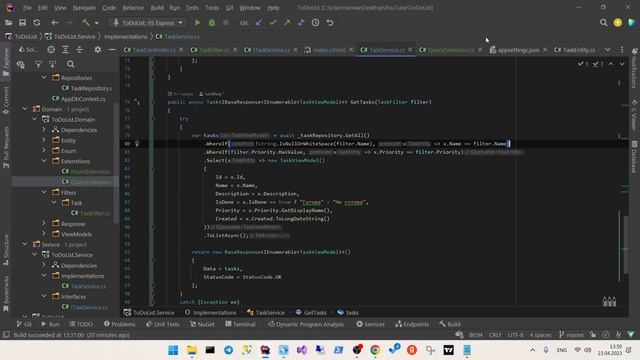
Task: Open the Problems tool window
Action: (x=120, y=324)
